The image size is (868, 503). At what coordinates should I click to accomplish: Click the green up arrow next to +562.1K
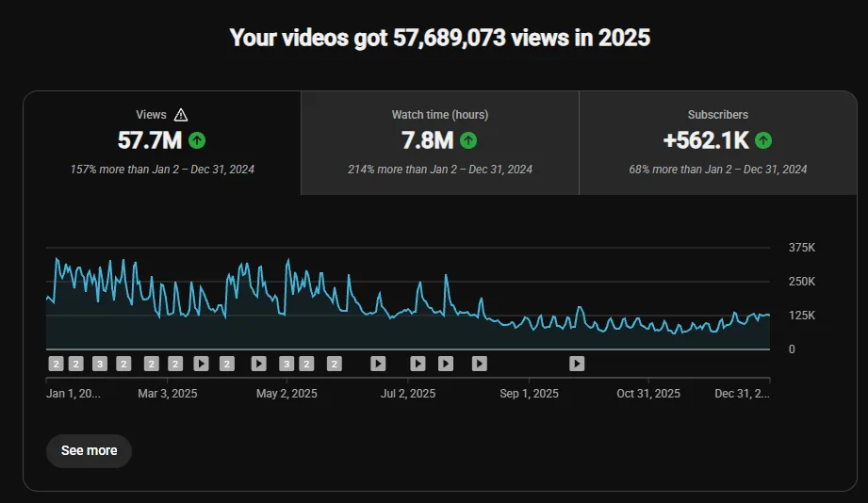(x=763, y=140)
